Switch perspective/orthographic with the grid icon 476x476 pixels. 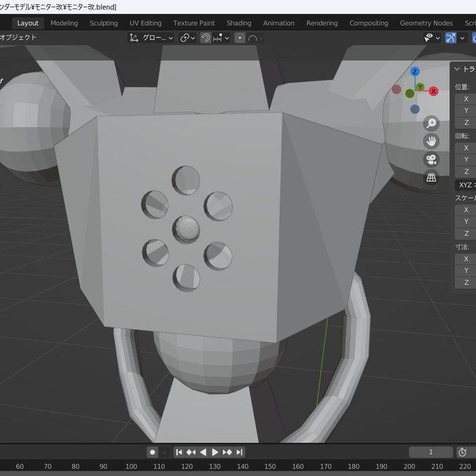coord(431,178)
